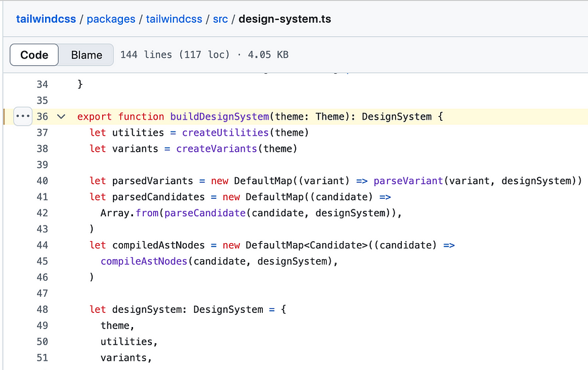
Task: Select line number 44
Action: pos(42,245)
